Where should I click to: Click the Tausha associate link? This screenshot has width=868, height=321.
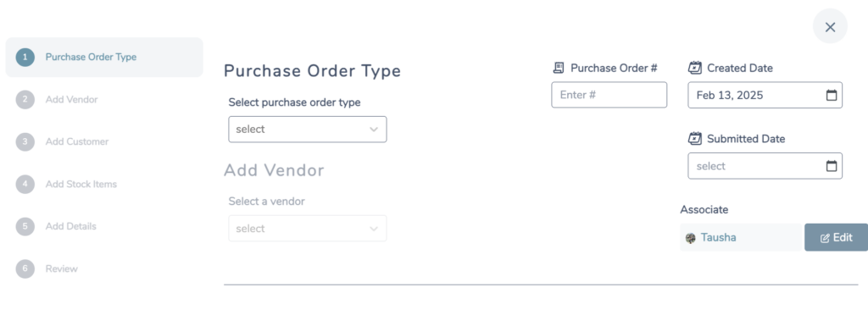718,237
